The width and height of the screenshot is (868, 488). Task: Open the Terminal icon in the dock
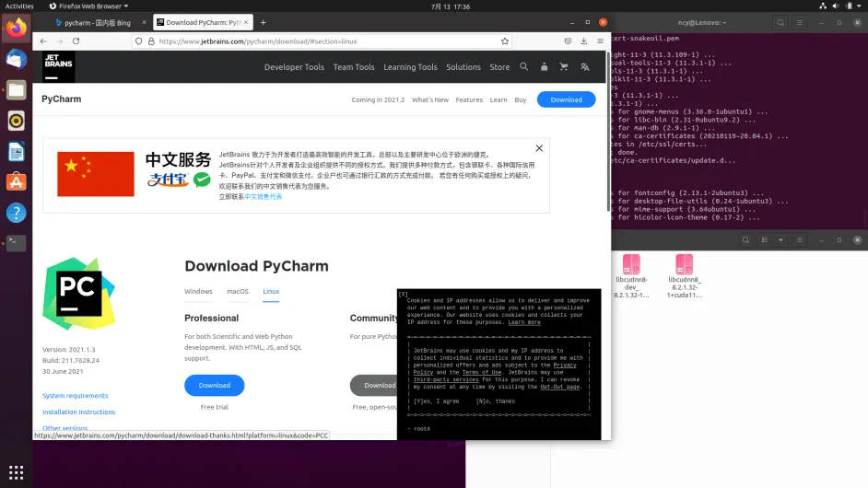(x=16, y=243)
